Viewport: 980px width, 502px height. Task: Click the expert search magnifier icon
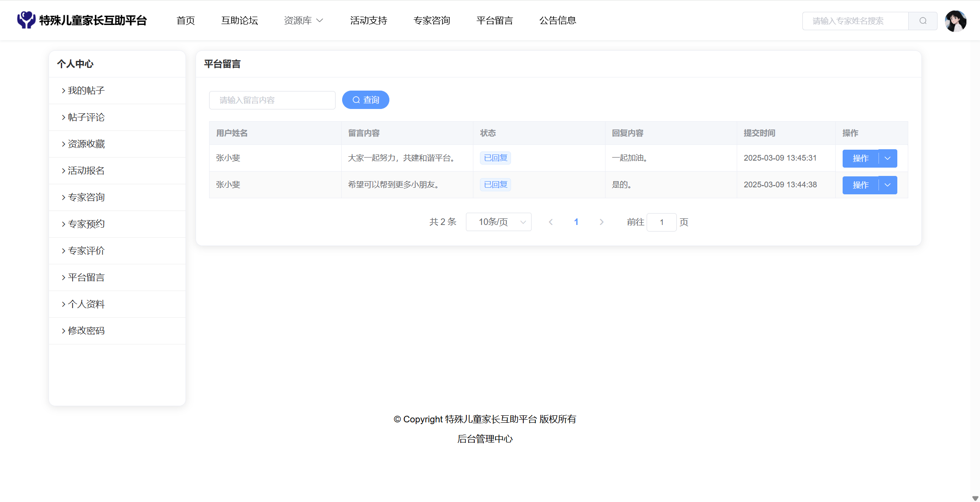(x=923, y=21)
